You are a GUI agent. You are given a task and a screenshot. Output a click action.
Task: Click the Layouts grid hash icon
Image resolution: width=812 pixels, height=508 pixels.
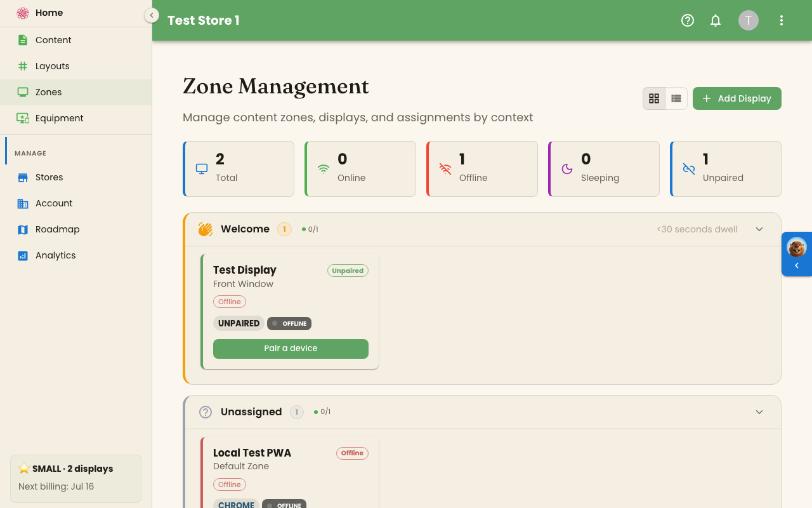pos(23,66)
